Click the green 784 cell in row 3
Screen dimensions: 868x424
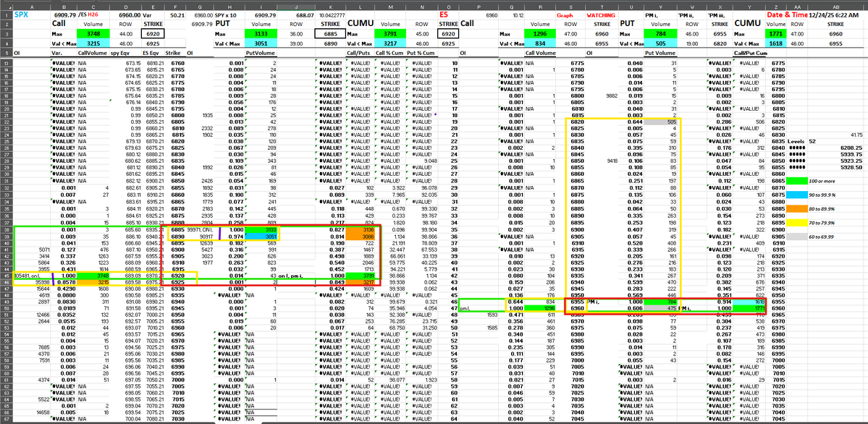coord(661,34)
